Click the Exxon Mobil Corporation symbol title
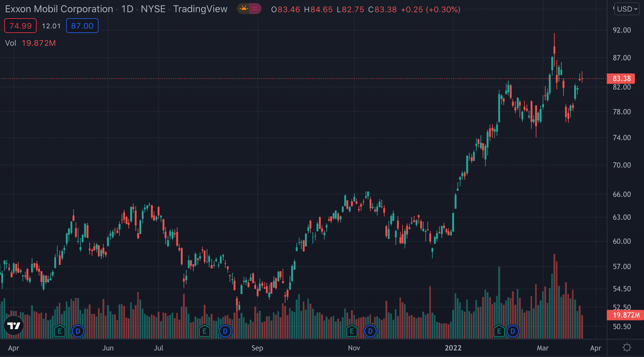 pos(59,9)
